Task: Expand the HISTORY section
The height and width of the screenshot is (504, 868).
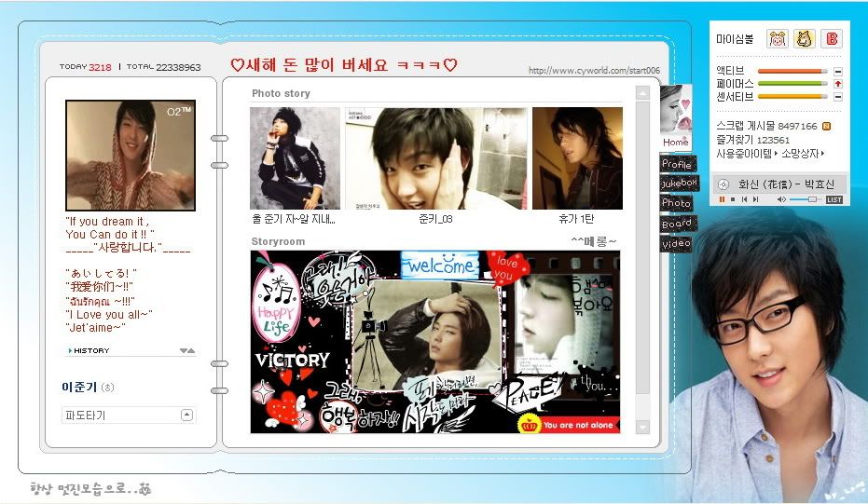Action: point(91,351)
